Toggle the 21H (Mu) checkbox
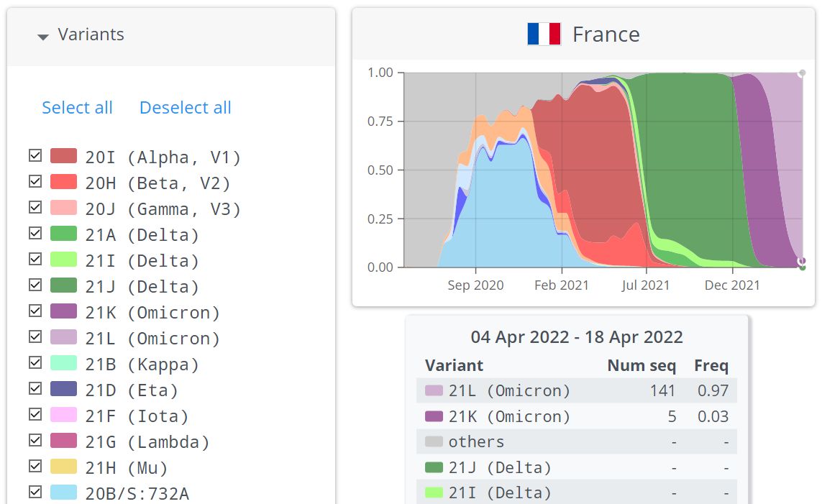822x504 pixels. coord(35,467)
